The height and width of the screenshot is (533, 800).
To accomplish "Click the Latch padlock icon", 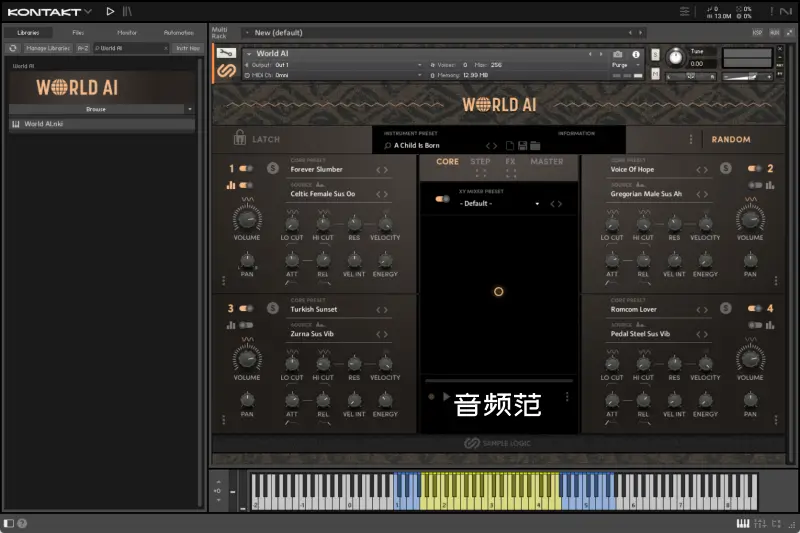I will click(x=239, y=138).
